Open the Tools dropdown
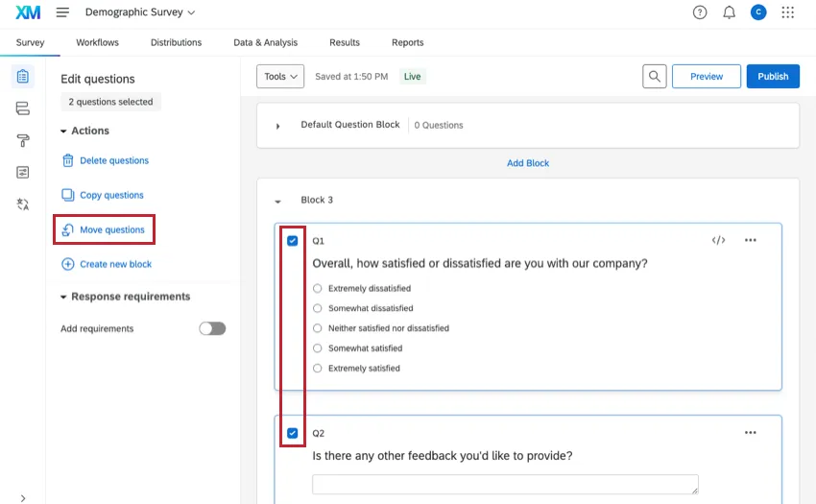The height and width of the screenshot is (504, 816). (x=280, y=77)
